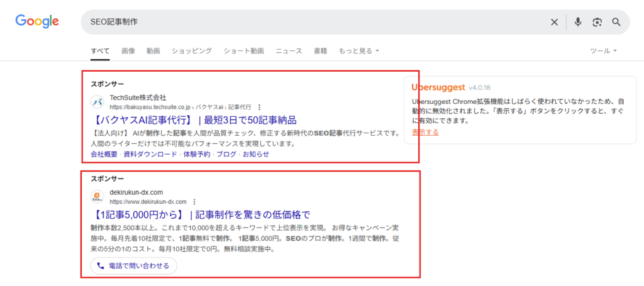The width and height of the screenshot is (644, 286).
Task: Follow the 体験予約 sitelink
Action: (197, 154)
